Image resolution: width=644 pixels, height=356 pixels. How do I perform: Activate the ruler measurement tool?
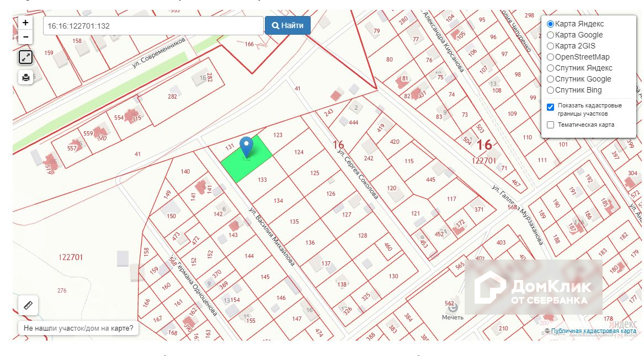pos(28,305)
